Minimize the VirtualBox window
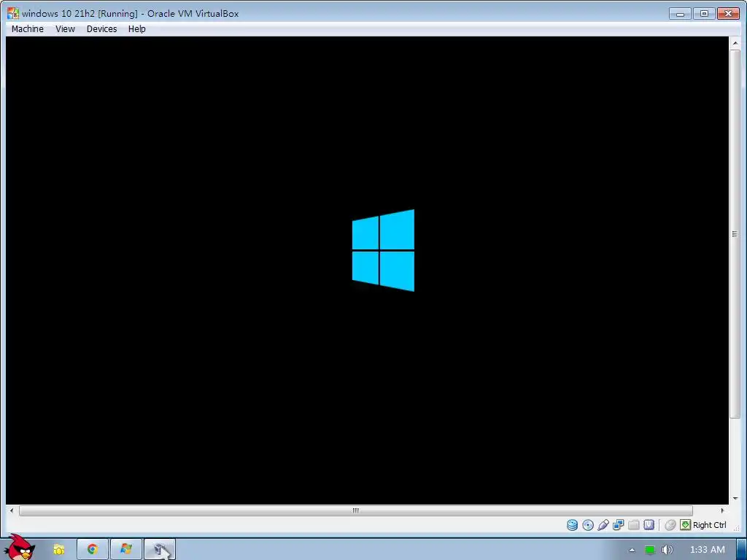The height and width of the screenshot is (560, 747). tap(680, 14)
